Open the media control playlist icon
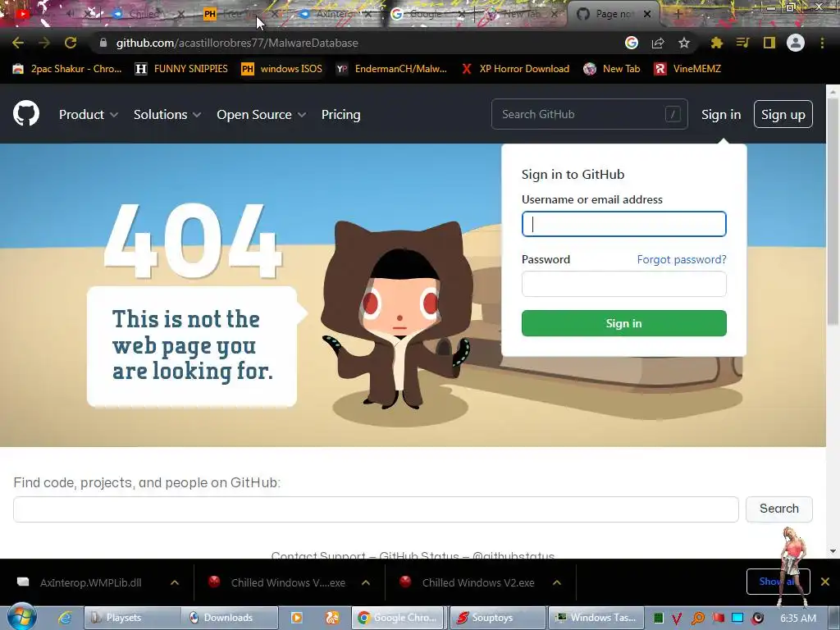Screen dimensions: 840x630 click(x=742, y=43)
